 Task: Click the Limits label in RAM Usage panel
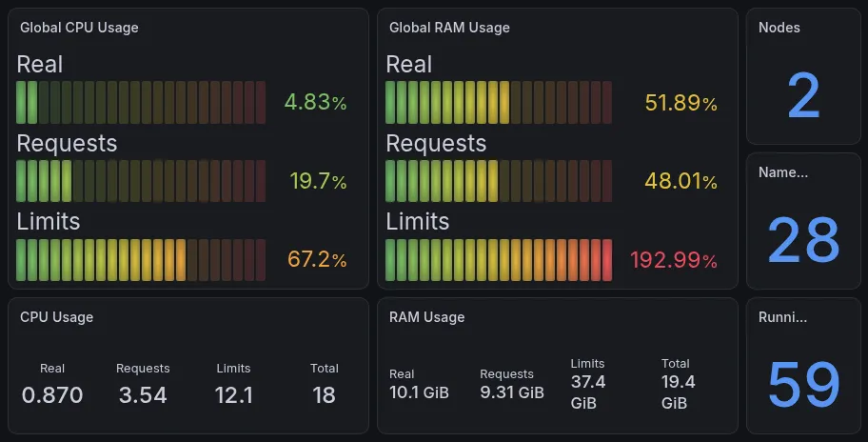click(x=587, y=363)
